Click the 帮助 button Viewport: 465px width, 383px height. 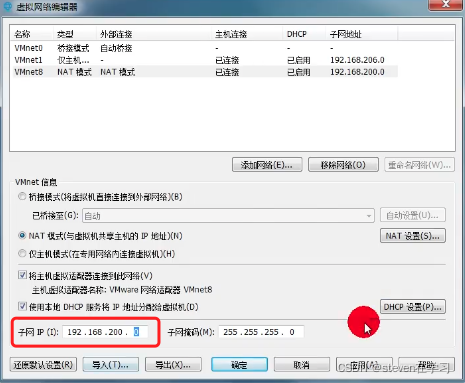pyautogui.click(x=427, y=365)
